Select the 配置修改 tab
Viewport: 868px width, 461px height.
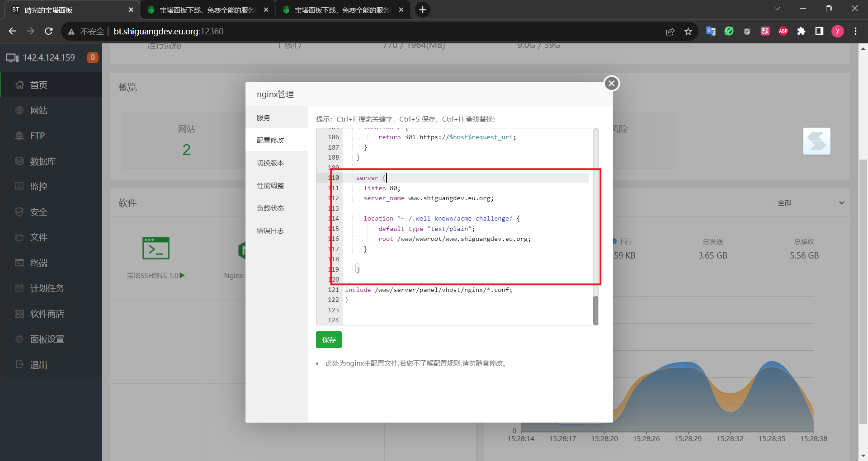(x=277, y=140)
